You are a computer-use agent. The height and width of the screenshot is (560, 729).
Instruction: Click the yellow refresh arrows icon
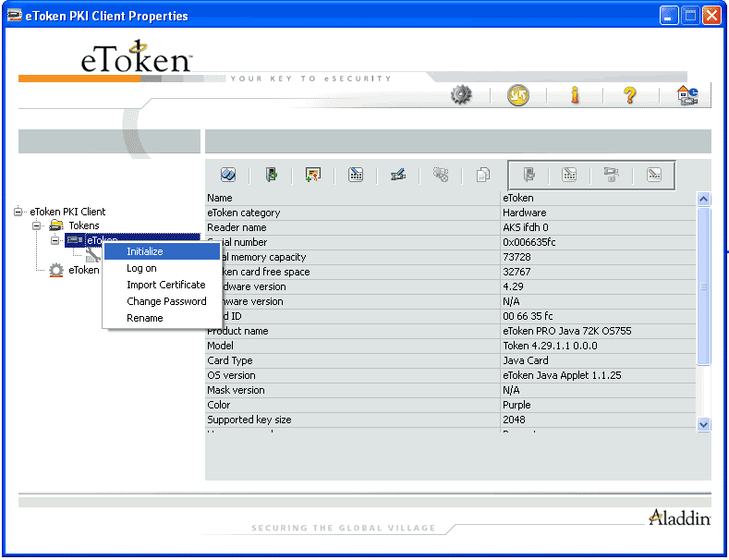pos(518,94)
